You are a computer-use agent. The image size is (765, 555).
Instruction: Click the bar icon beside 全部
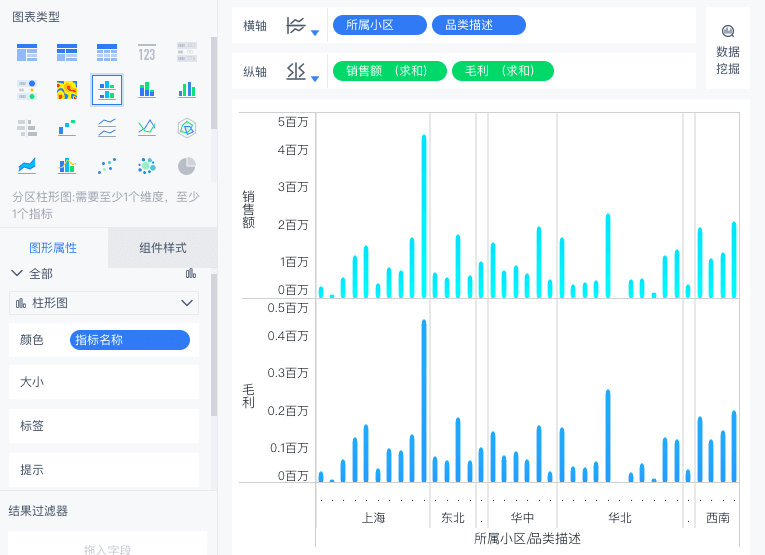pyautogui.click(x=191, y=274)
